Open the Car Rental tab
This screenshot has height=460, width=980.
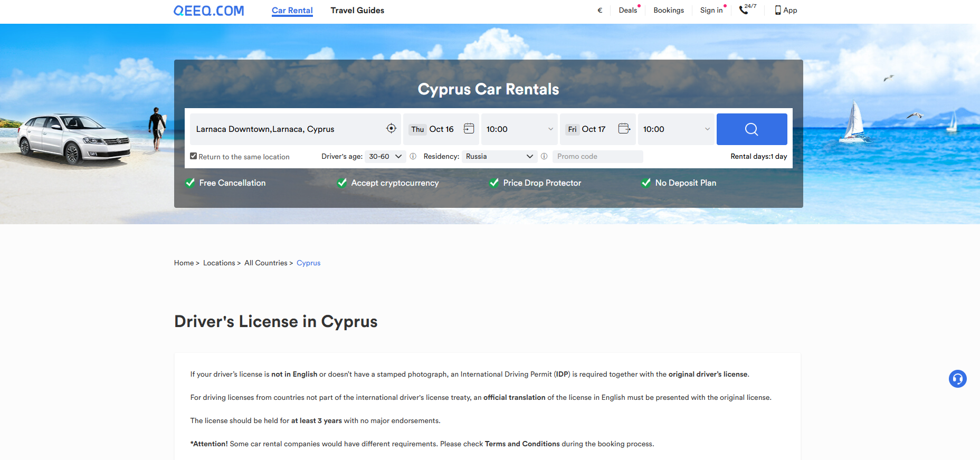(x=292, y=11)
